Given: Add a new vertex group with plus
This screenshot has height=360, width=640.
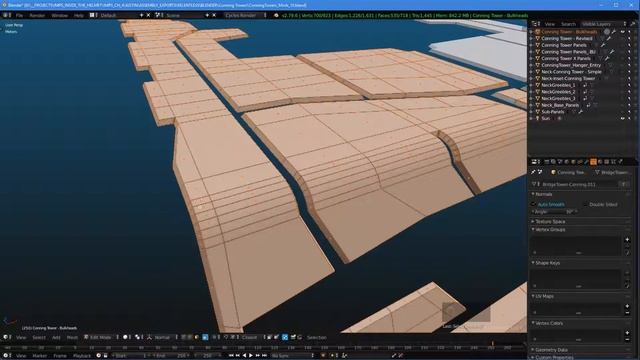Looking at the screenshot, I should tap(627, 239).
